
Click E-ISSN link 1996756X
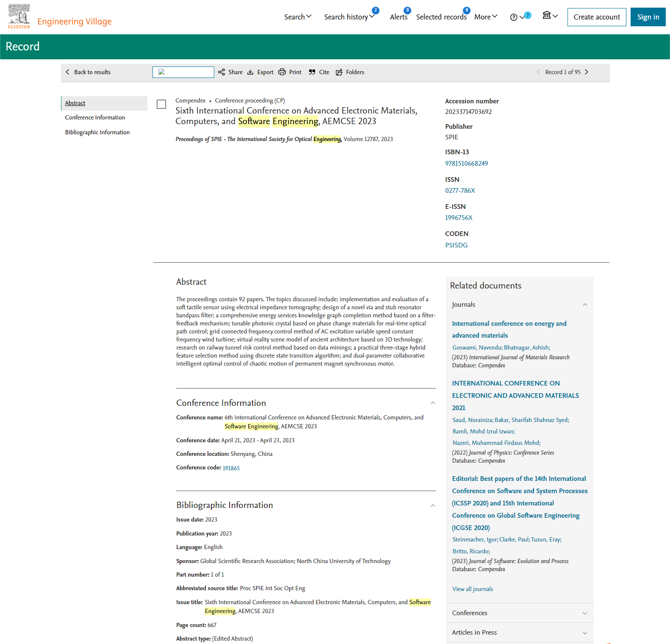(x=459, y=218)
